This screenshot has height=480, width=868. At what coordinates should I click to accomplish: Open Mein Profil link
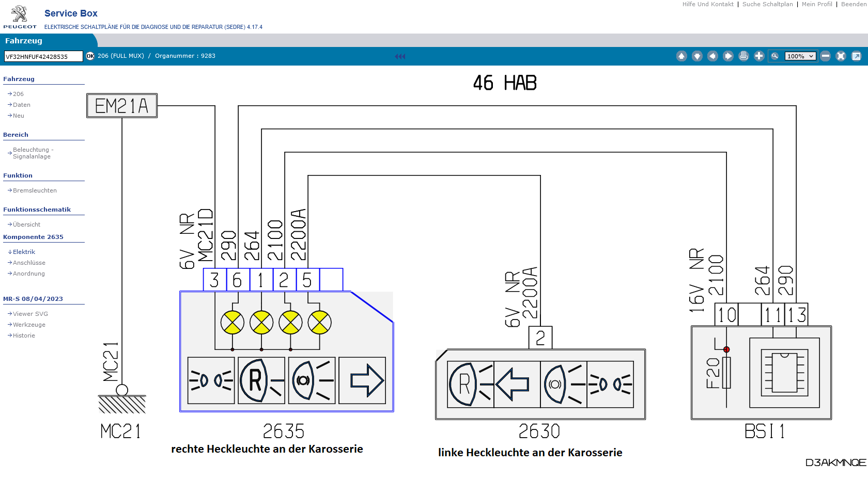click(x=816, y=4)
